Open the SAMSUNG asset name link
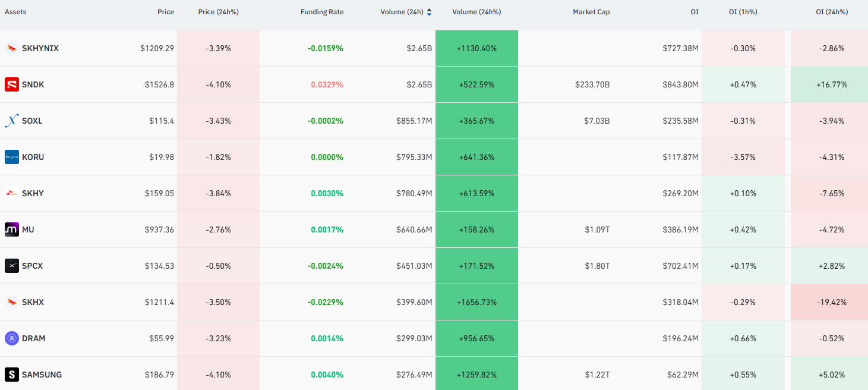 tap(42, 375)
